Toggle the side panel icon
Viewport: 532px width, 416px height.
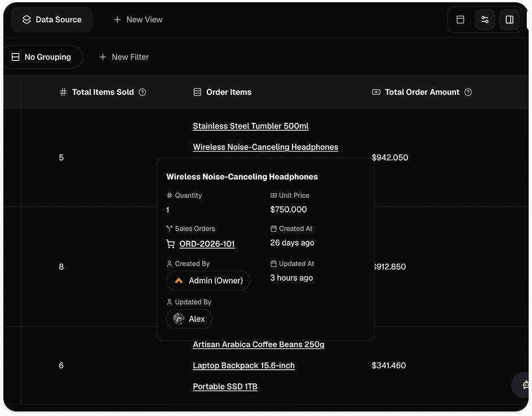click(509, 20)
